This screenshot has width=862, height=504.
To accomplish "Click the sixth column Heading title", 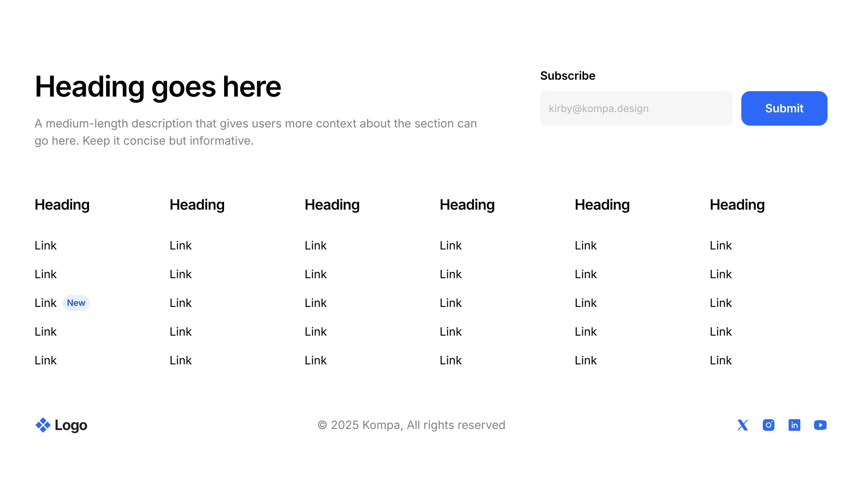I will (737, 205).
